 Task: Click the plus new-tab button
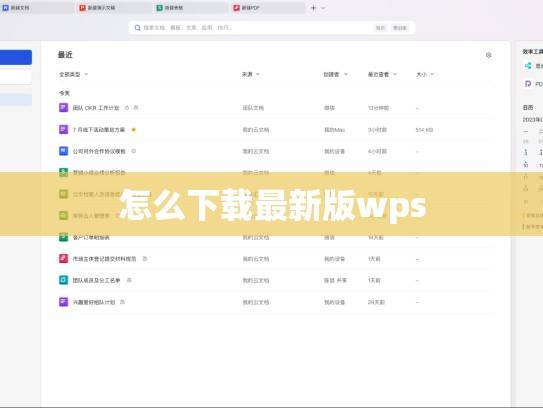313,8
